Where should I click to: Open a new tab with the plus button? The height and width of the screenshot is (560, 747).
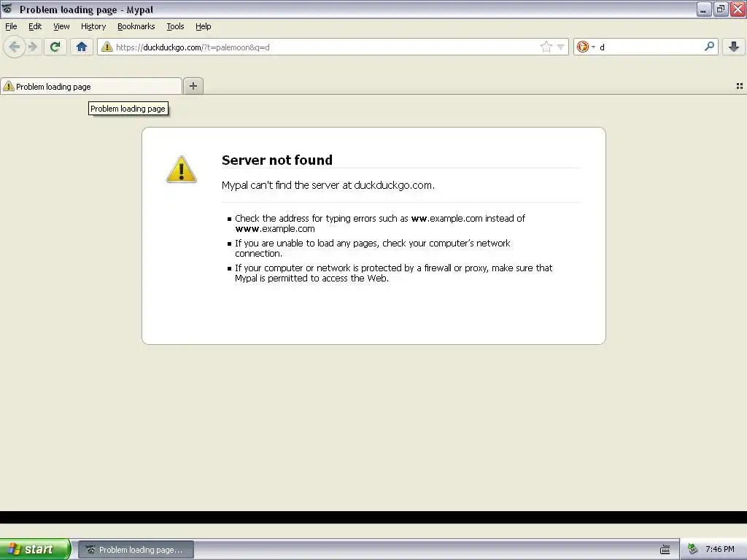193,86
